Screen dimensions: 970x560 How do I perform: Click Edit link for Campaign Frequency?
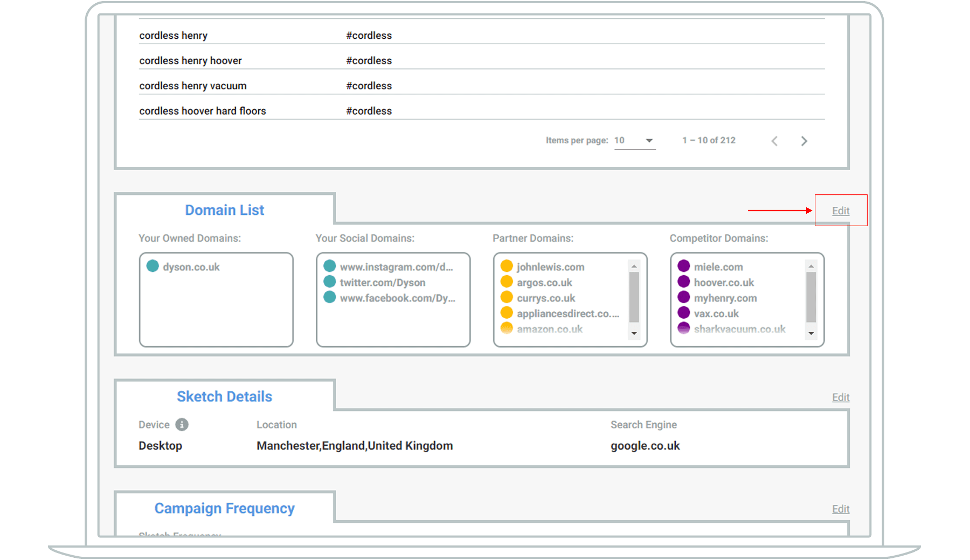[x=841, y=509]
